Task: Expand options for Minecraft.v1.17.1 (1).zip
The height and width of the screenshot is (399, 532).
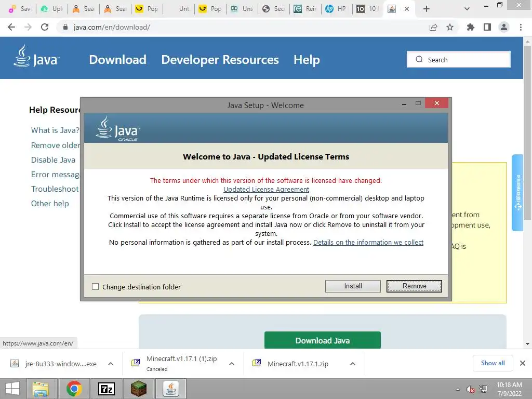Action: [232, 364]
